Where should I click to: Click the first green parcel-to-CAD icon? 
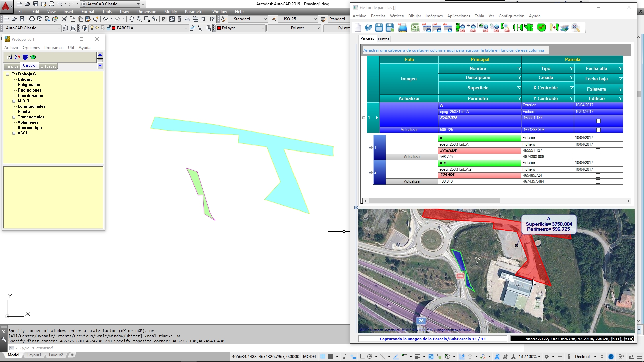pos(460,28)
